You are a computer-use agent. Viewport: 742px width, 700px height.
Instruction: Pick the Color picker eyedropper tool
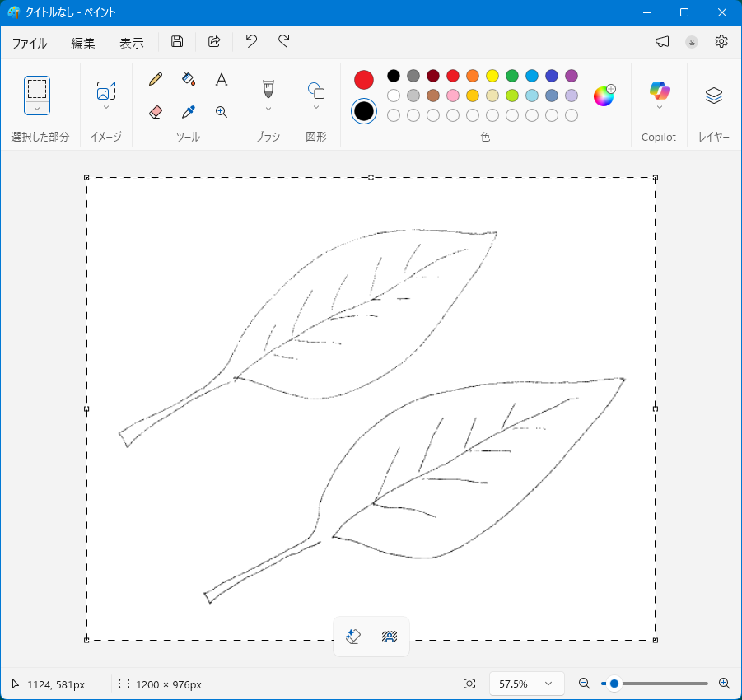189,111
